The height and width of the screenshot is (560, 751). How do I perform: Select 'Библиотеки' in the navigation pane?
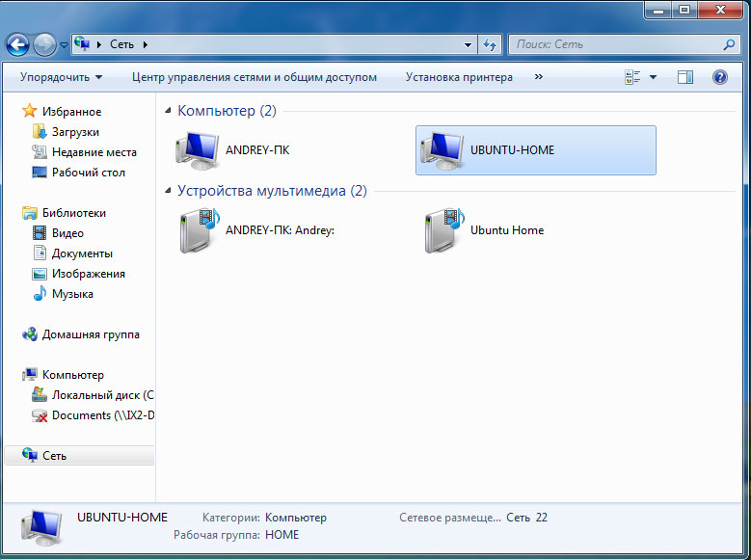pyautogui.click(x=74, y=213)
